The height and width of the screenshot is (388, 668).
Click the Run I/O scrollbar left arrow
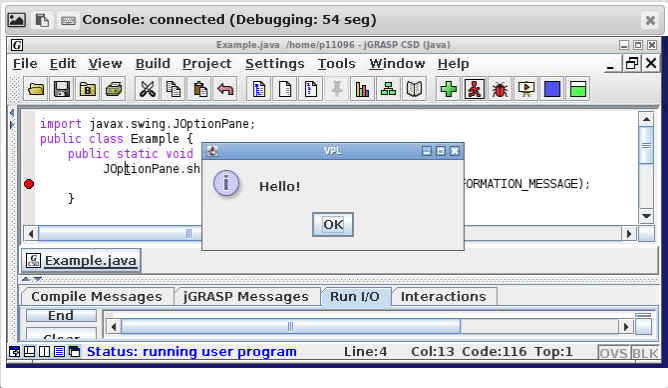[x=113, y=327]
